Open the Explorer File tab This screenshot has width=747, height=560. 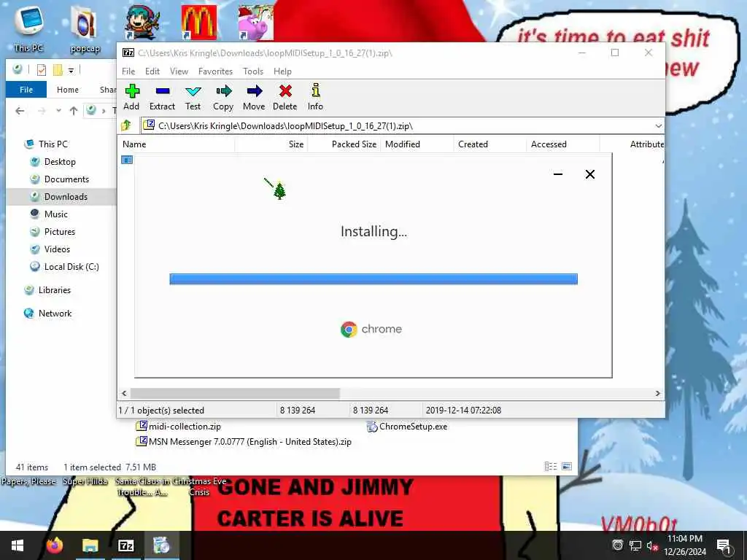point(26,90)
